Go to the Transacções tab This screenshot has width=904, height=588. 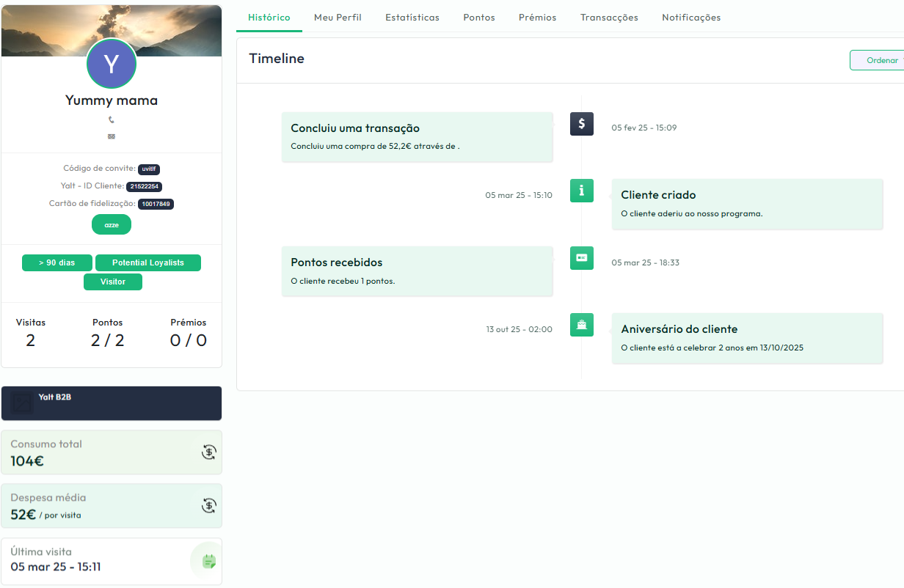(x=609, y=18)
